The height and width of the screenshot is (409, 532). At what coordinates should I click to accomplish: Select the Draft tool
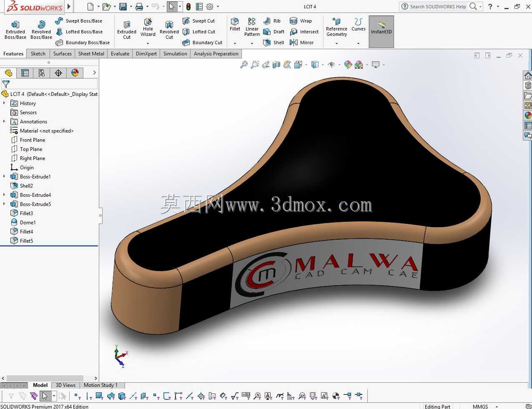(x=274, y=32)
